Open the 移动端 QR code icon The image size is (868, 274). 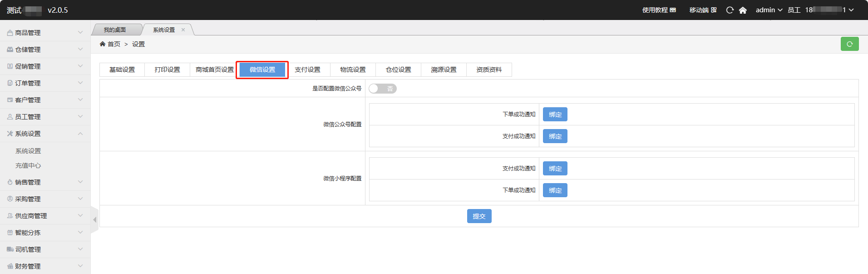(x=714, y=10)
